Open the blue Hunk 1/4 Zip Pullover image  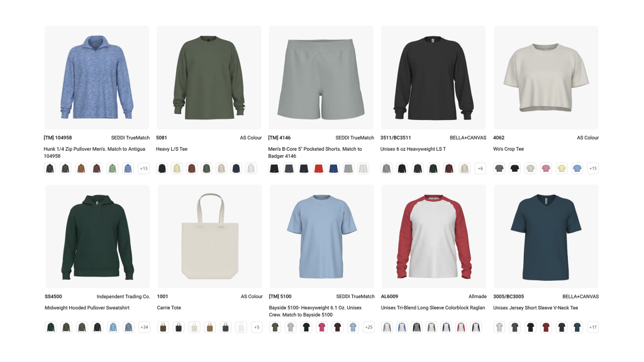97,77
